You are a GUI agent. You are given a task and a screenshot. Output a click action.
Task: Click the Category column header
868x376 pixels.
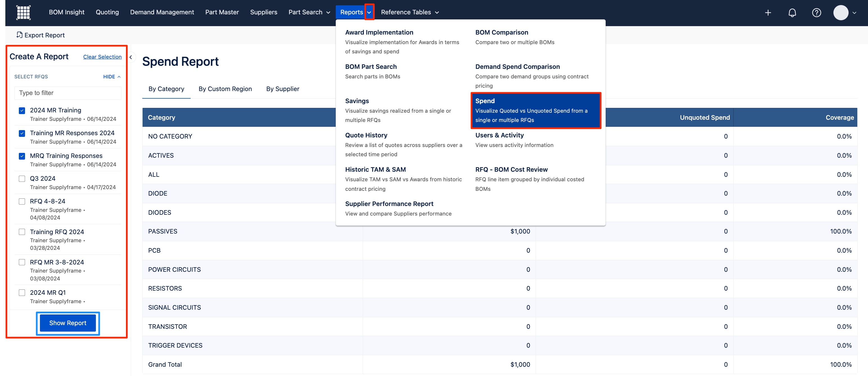click(161, 118)
